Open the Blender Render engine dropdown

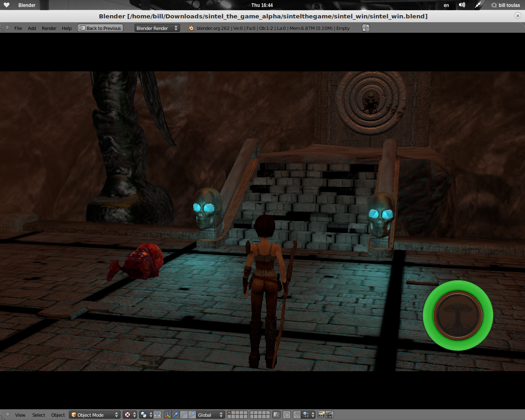click(157, 28)
